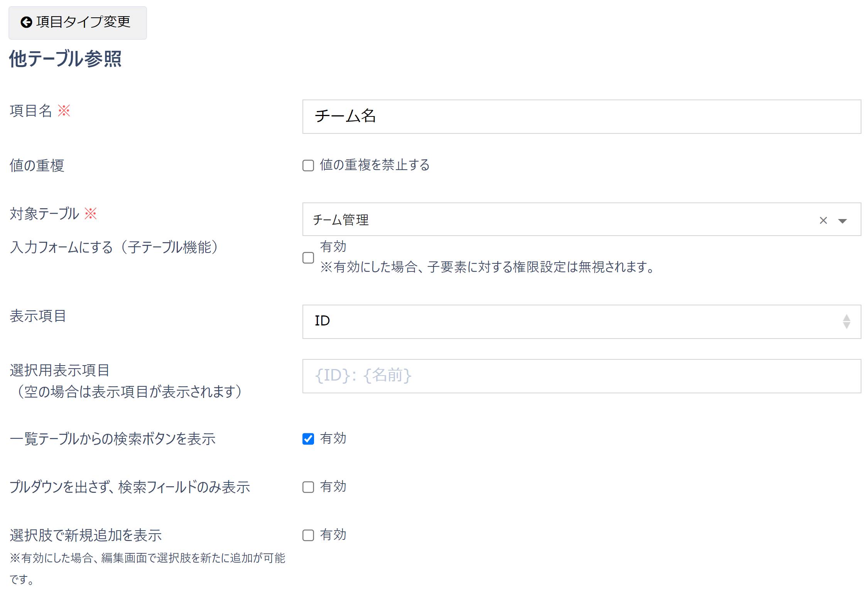Click the back arrow icon on 項目タイプ変更
Image resolution: width=868 pixels, height=600 pixels.
(26, 22)
